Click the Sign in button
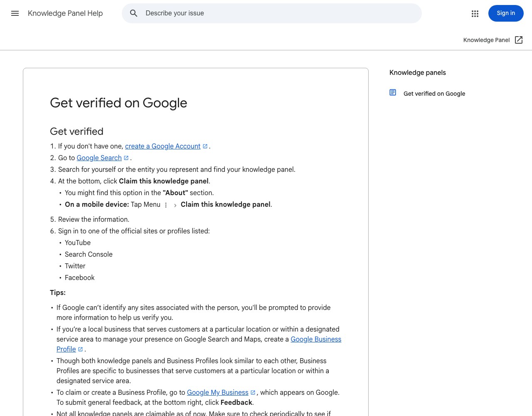 pos(506,13)
